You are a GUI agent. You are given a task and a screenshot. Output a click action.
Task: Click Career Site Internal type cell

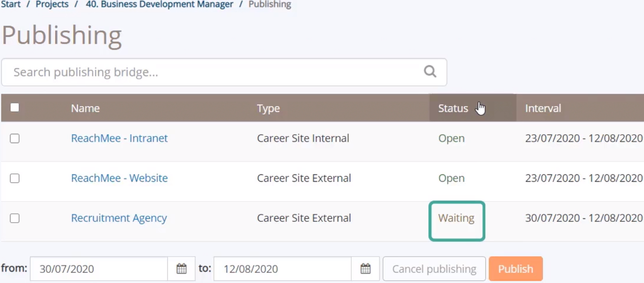point(303,138)
